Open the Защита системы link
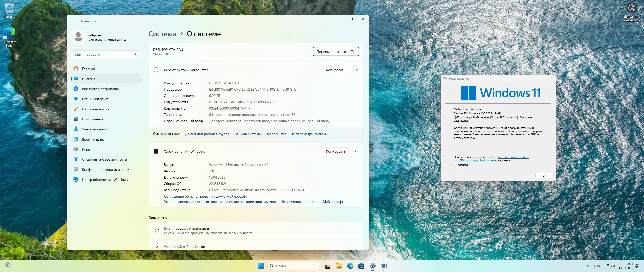 click(248, 134)
